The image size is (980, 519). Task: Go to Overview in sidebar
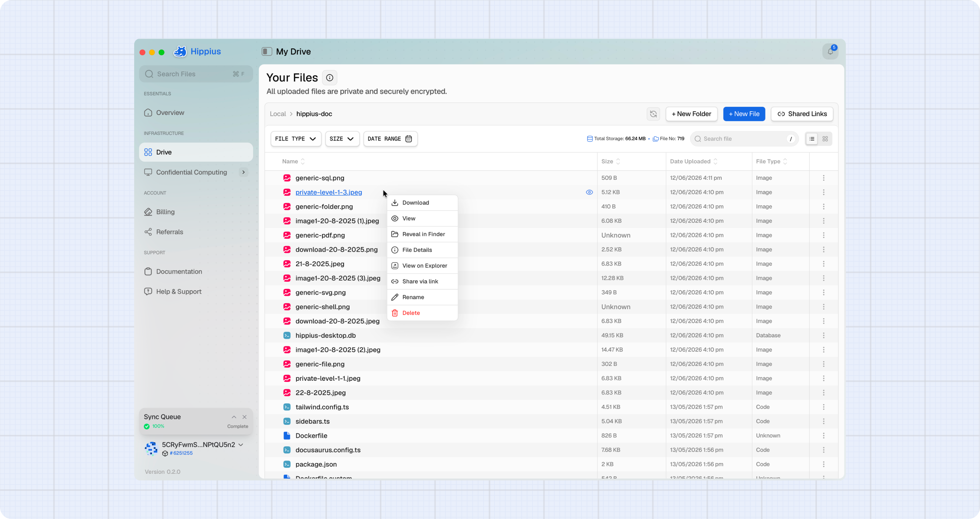tap(196, 113)
